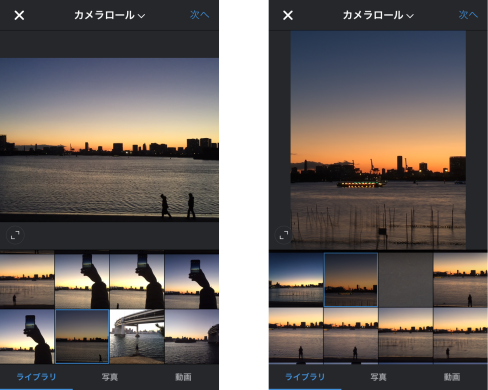Pick left screen's first top-row thumbnail
Screen dimensions: 488x390
pyautogui.click(x=27, y=281)
